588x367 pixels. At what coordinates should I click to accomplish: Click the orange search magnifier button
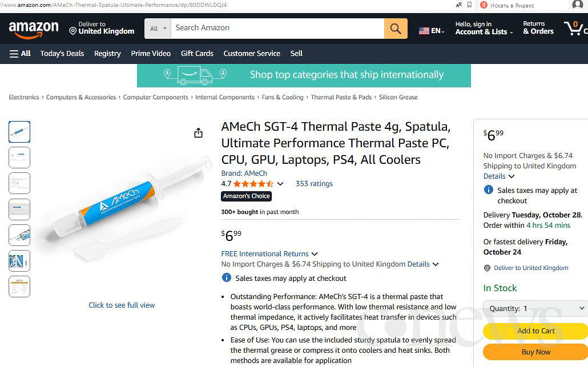(x=396, y=29)
